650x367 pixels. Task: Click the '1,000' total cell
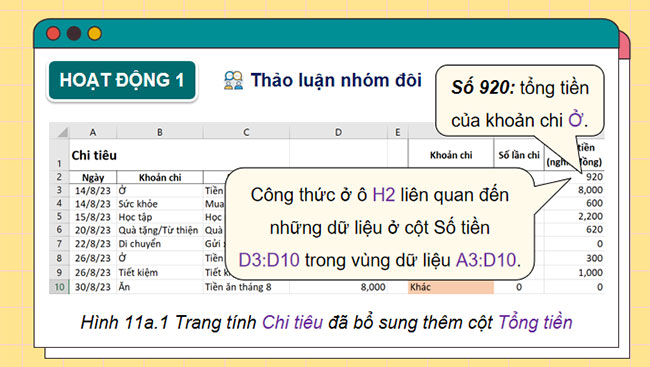590,272
